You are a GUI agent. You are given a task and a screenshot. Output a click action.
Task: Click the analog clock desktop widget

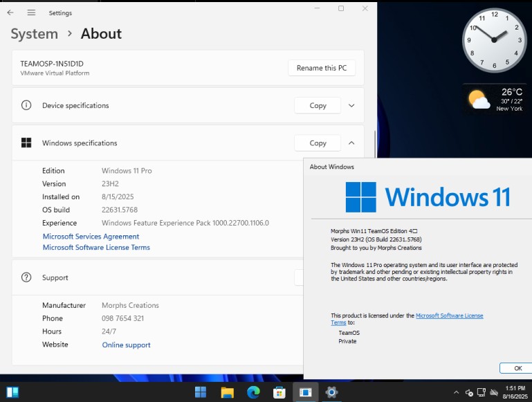pyautogui.click(x=494, y=40)
